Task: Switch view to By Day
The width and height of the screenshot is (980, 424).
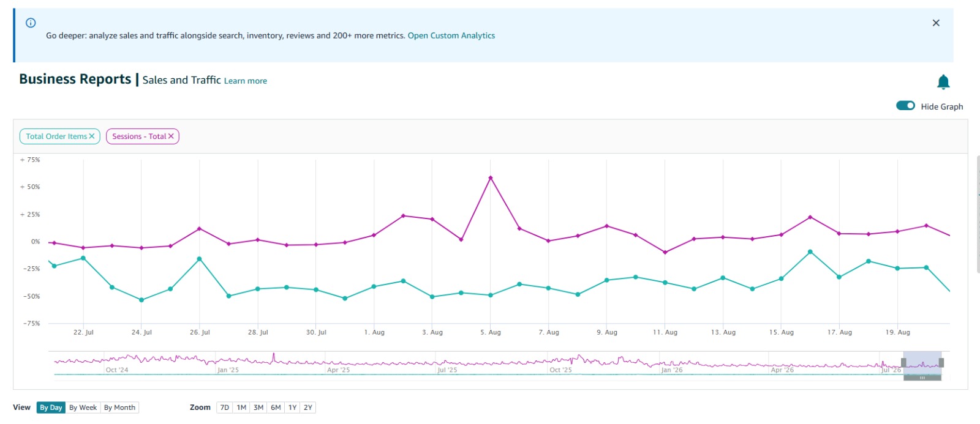Action: pyautogui.click(x=51, y=407)
